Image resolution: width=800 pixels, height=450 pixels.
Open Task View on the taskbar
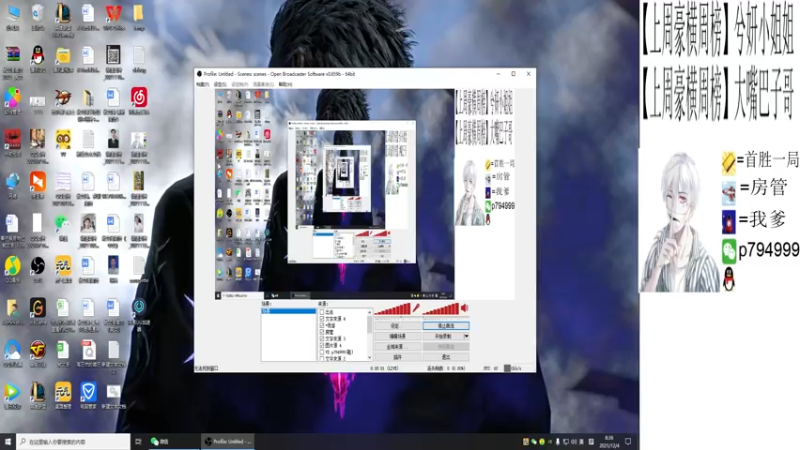138,441
